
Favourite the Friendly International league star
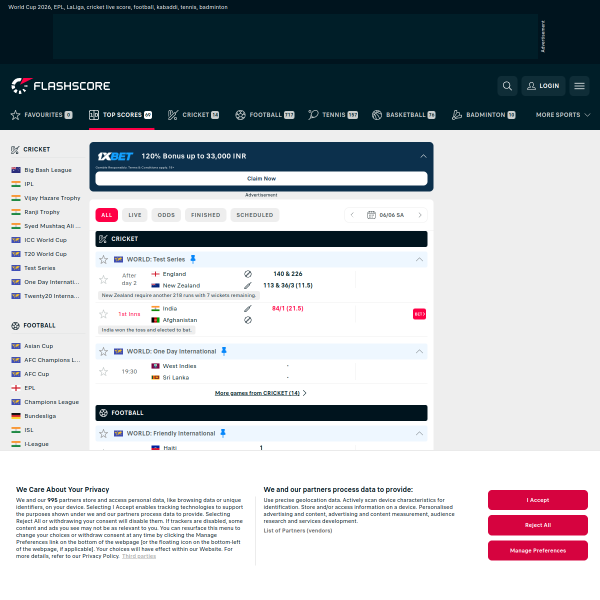103,433
